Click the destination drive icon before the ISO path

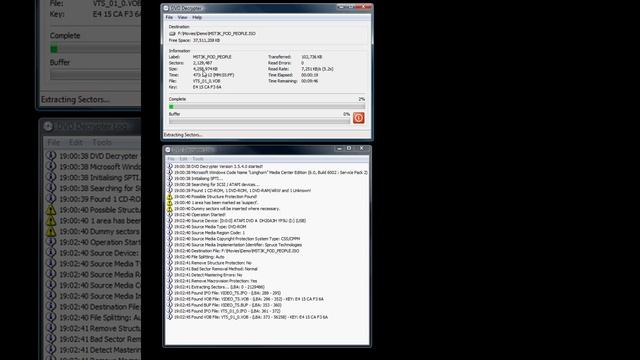172,33
